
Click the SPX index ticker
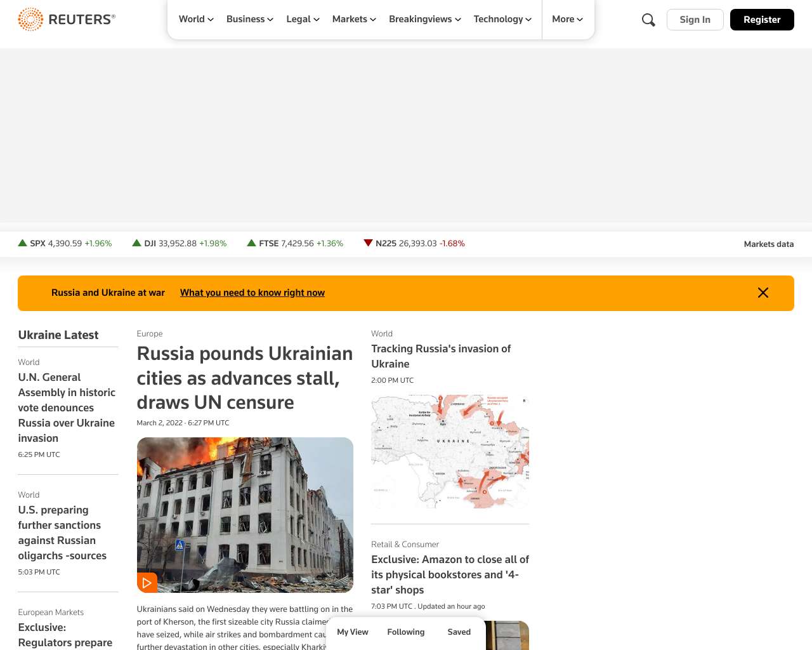[x=65, y=244]
